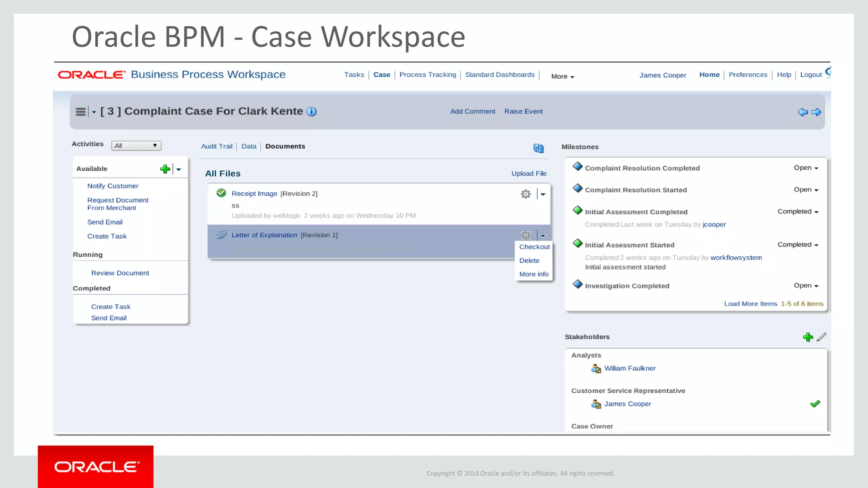Open completed Create Task activity
The width and height of the screenshot is (868, 488).
point(111,307)
